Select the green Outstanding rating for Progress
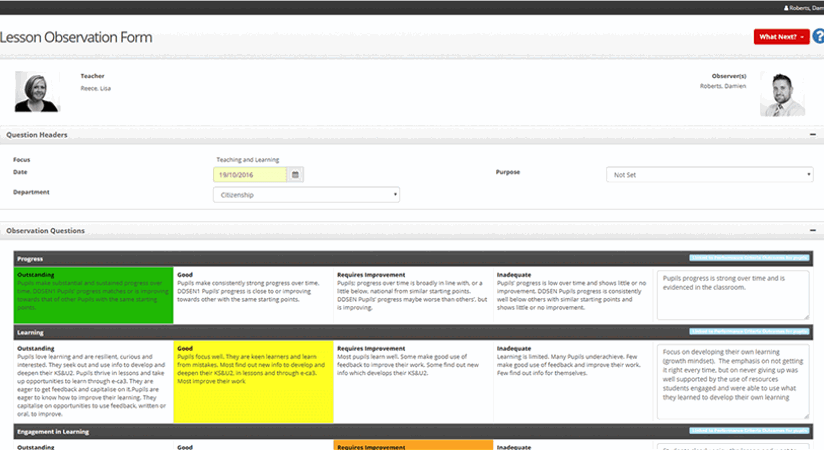824x450 pixels. click(x=94, y=295)
